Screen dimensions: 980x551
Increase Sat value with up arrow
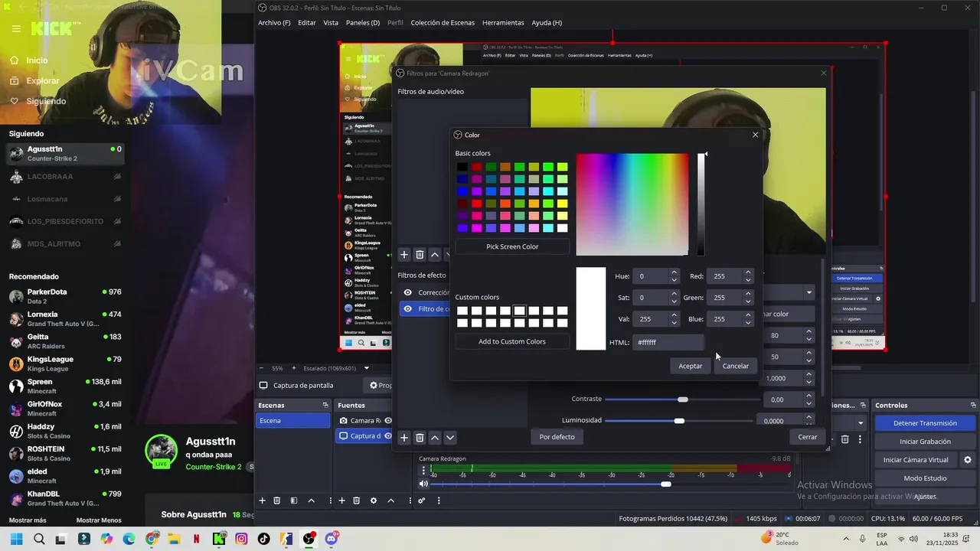click(674, 294)
